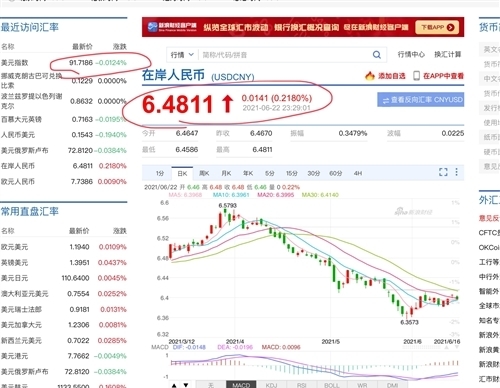Click the phone icon for view in APP

point(416,76)
